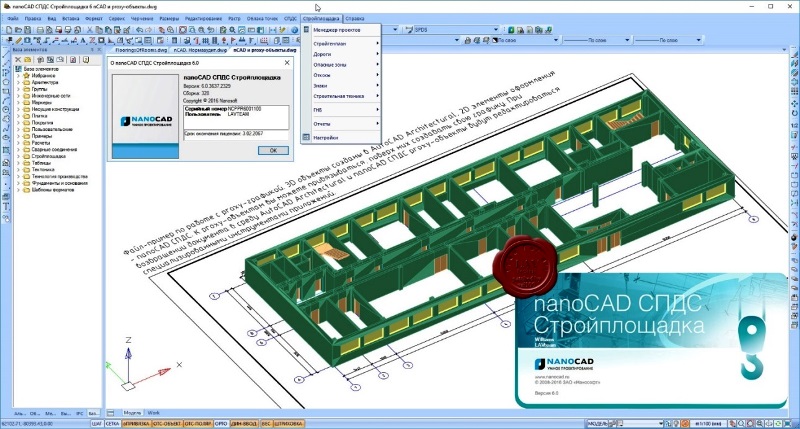Select Менеджер проектов menu entry
This screenshot has width=800, height=429.
[337, 30]
